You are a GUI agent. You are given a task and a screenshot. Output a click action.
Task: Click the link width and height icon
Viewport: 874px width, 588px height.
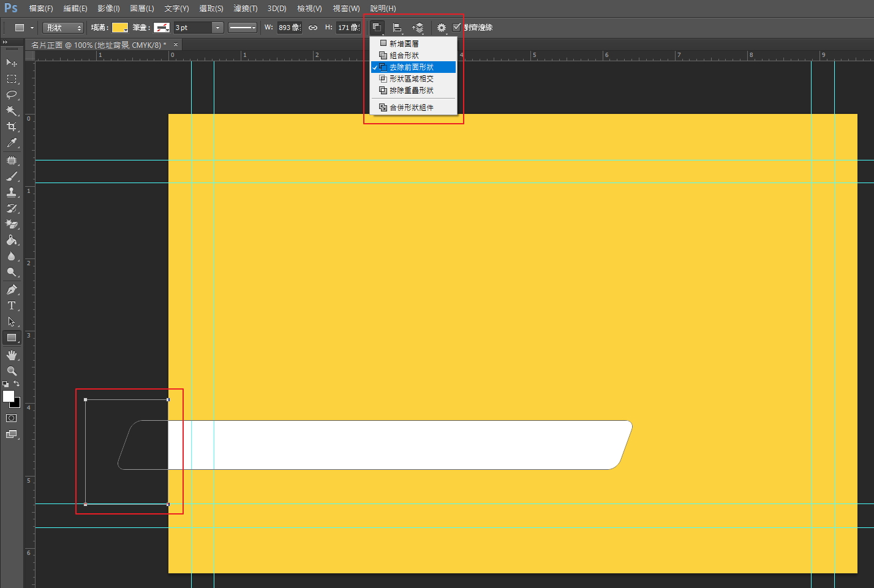[x=313, y=28]
